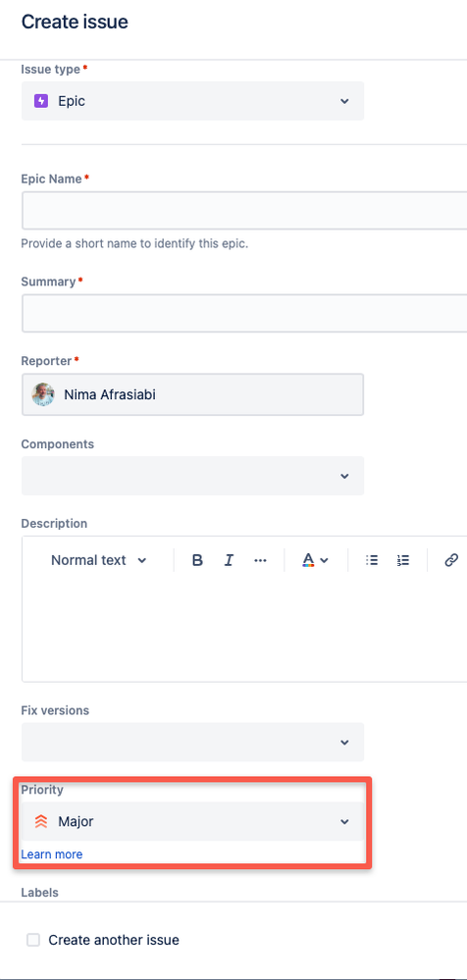
Task: Click the Major priority arrows icon
Action: (41, 821)
